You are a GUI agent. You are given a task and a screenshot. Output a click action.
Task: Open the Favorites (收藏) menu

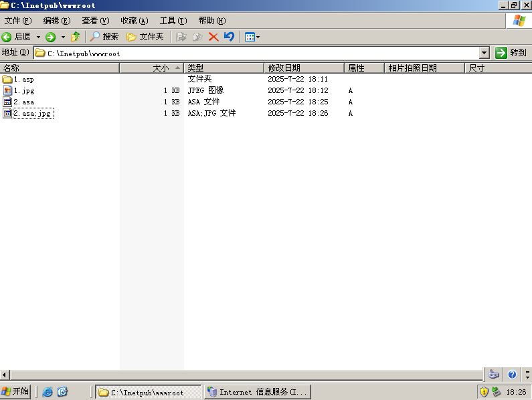(135, 21)
